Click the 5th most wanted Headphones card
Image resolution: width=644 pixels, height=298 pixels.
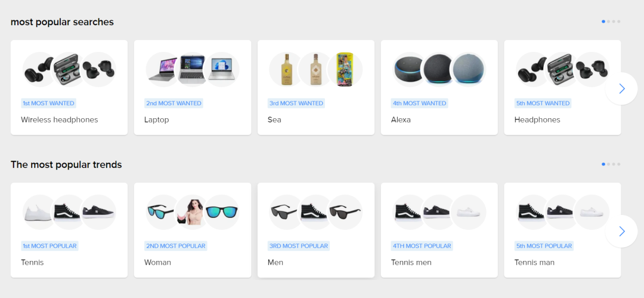(x=562, y=87)
